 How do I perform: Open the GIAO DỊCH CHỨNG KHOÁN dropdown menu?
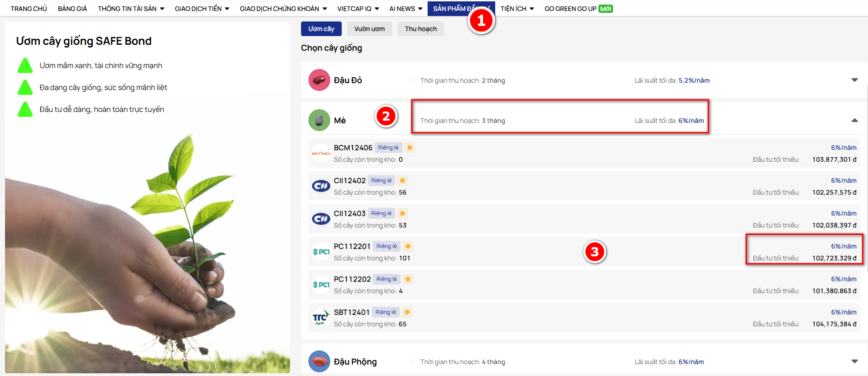(x=283, y=9)
